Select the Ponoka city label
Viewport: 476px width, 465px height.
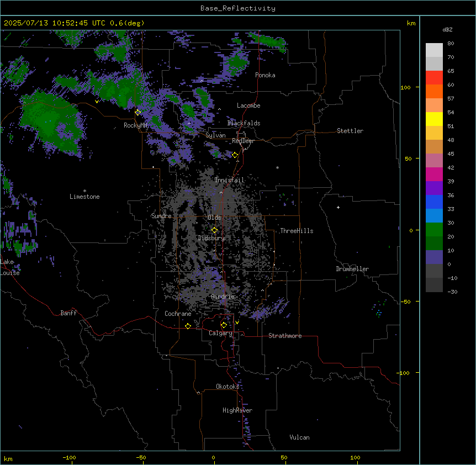(265, 75)
